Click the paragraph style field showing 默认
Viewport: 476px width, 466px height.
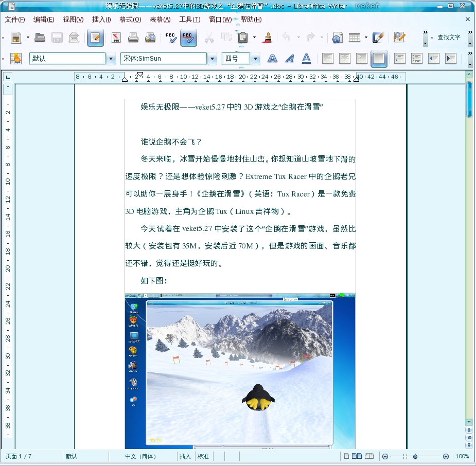coord(67,59)
